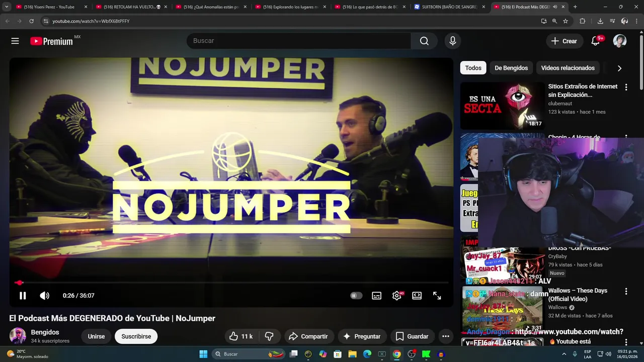The image size is (644, 362).
Task: Open the Preguntar AI button
Action: pyautogui.click(x=362, y=336)
